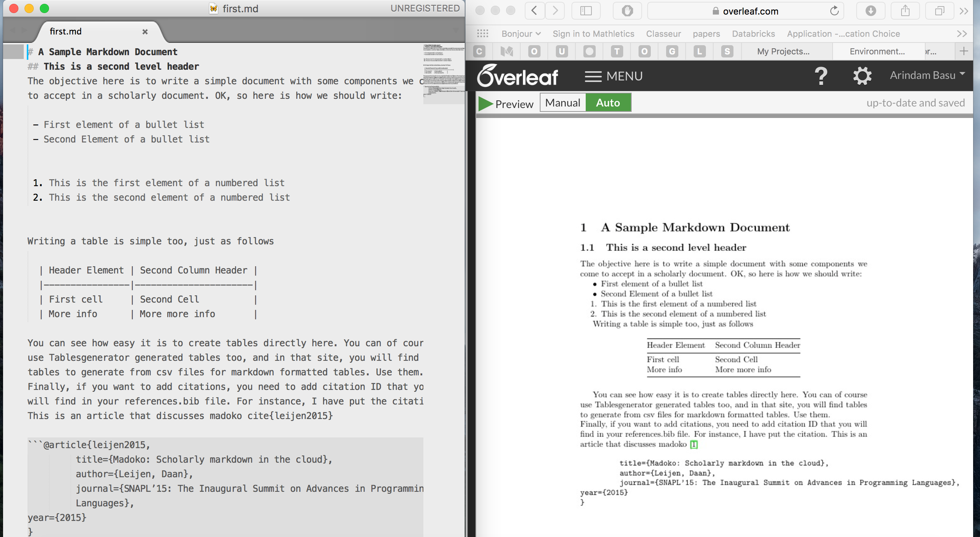Show Safari downloads list
This screenshot has height=537, width=980.
[x=870, y=11]
